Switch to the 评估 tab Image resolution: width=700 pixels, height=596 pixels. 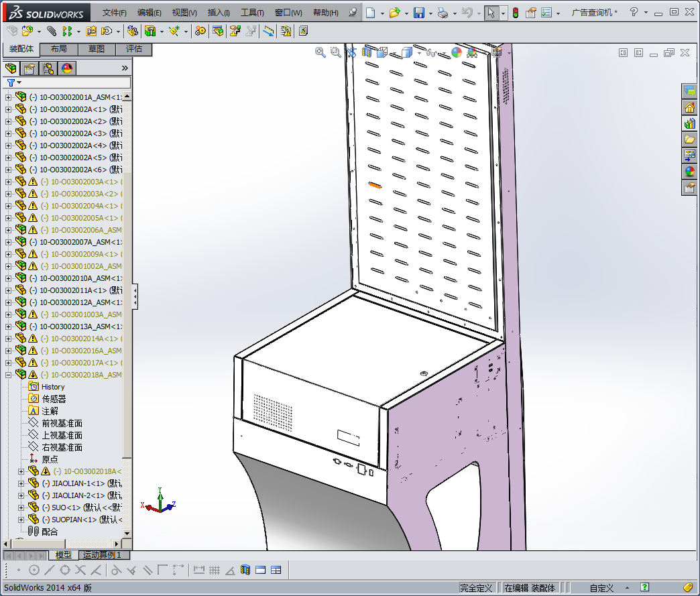point(133,49)
